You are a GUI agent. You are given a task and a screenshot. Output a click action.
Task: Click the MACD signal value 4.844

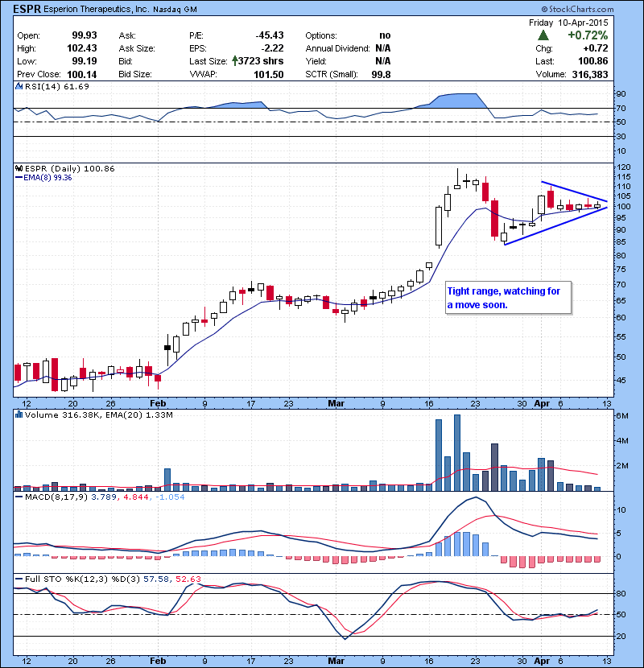click(x=135, y=497)
